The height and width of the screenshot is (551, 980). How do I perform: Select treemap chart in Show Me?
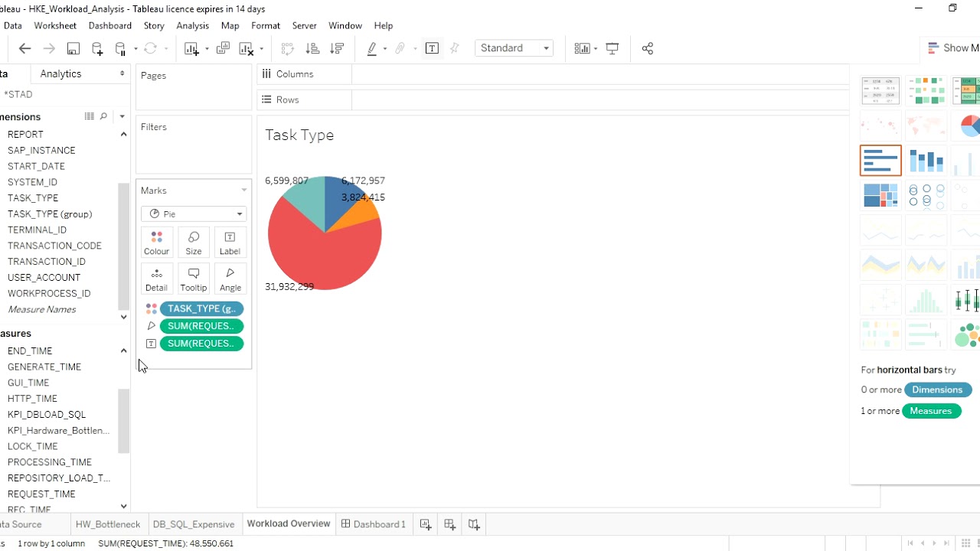tap(880, 195)
